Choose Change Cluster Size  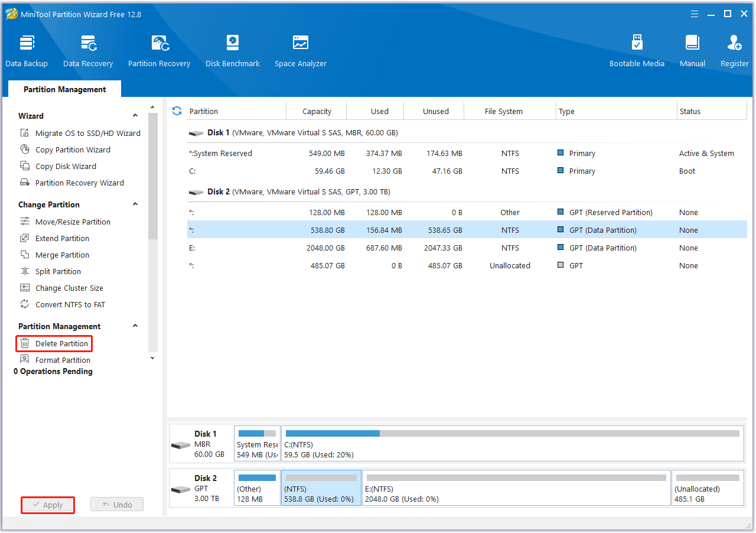62,288
